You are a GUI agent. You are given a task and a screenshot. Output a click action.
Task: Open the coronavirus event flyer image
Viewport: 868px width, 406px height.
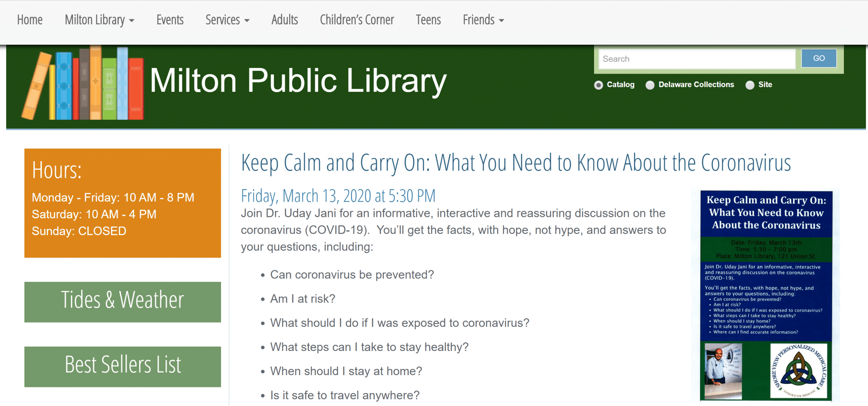pos(766,296)
